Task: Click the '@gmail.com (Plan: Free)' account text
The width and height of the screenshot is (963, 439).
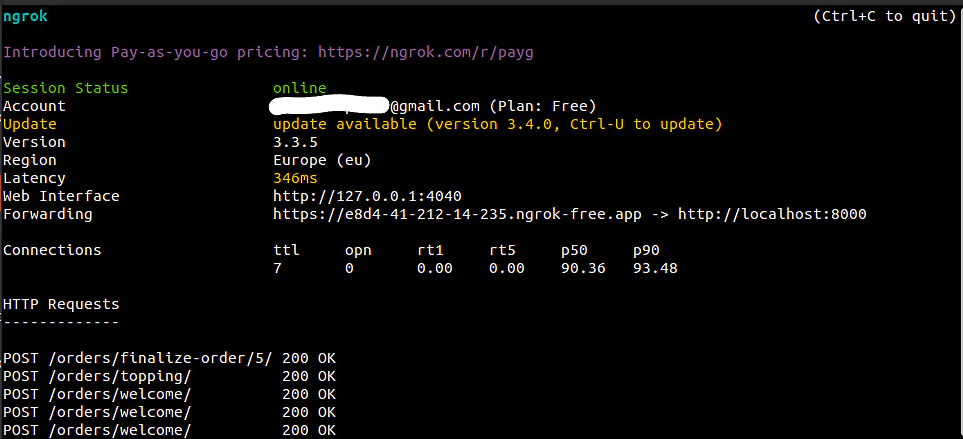Action: [493, 106]
